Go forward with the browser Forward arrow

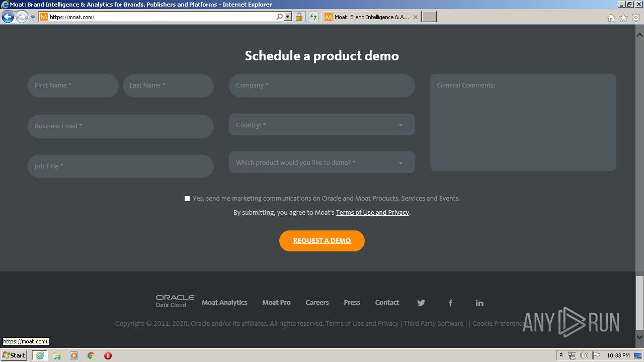[x=21, y=17]
